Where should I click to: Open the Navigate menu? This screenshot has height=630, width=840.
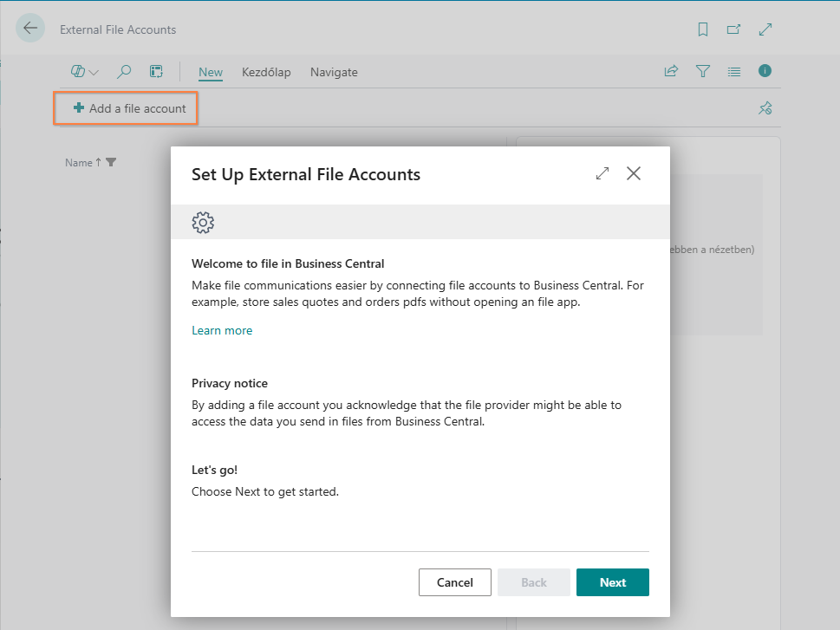pyautogui.click(x=334, y=73)
